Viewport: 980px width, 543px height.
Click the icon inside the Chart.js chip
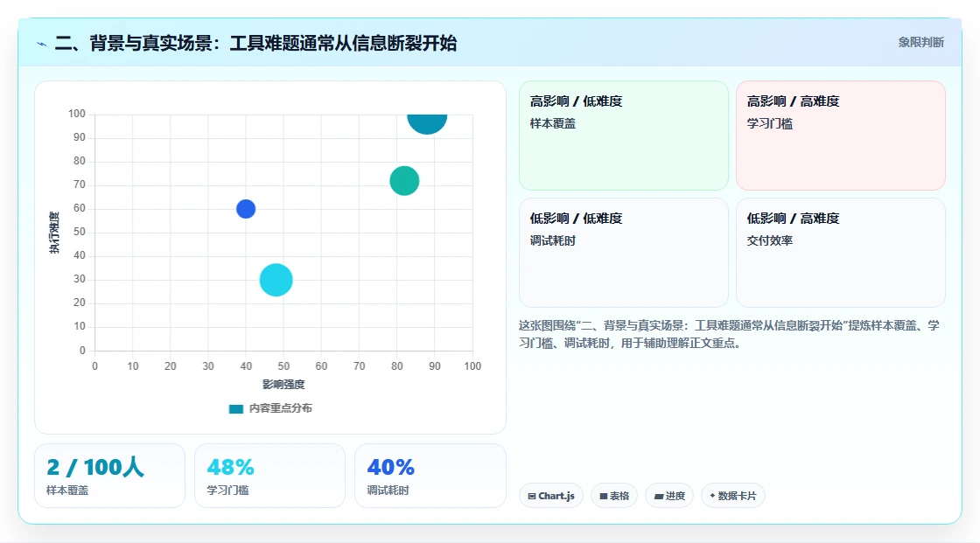(x=532, y=496)
